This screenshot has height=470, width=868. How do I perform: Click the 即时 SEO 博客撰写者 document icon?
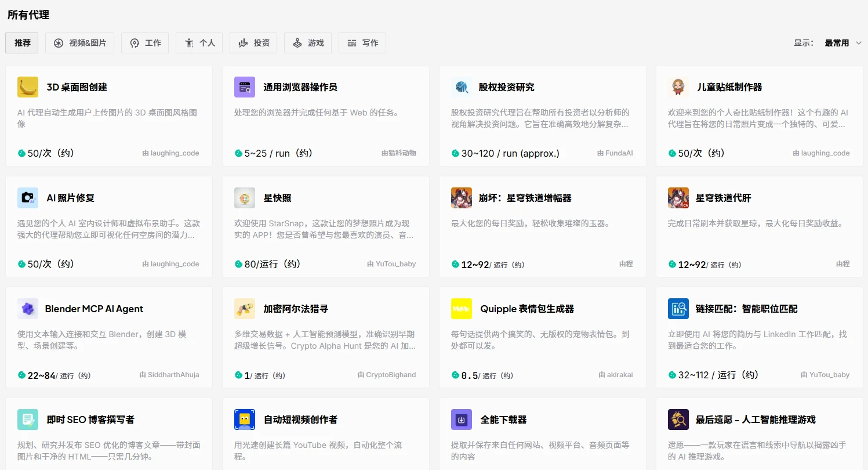point(28,420)
